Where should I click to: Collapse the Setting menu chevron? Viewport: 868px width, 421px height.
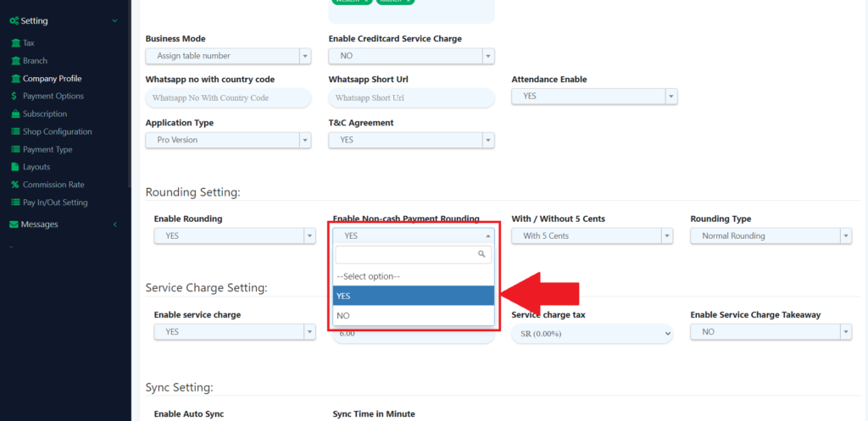pyautogui.click(x=114, y=20)
